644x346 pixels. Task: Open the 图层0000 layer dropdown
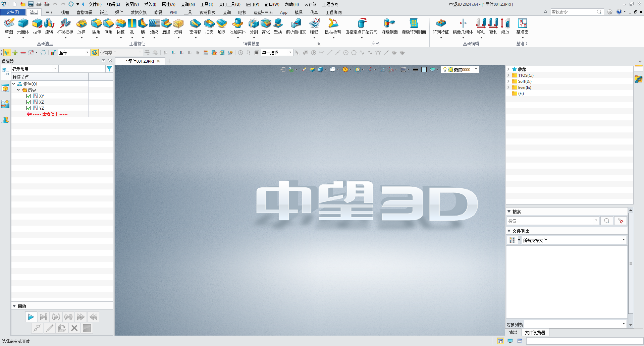point(460,69)
